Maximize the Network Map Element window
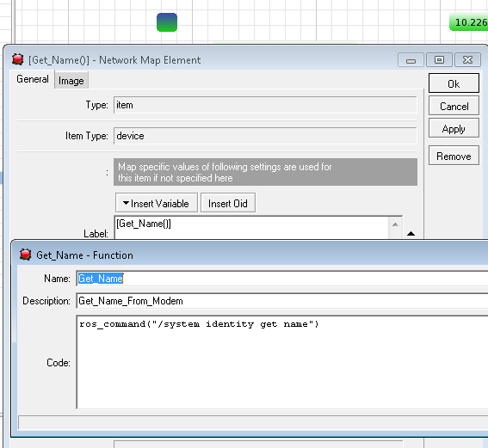This screenshot has width=488, height=448. click(x=439, y=60)
